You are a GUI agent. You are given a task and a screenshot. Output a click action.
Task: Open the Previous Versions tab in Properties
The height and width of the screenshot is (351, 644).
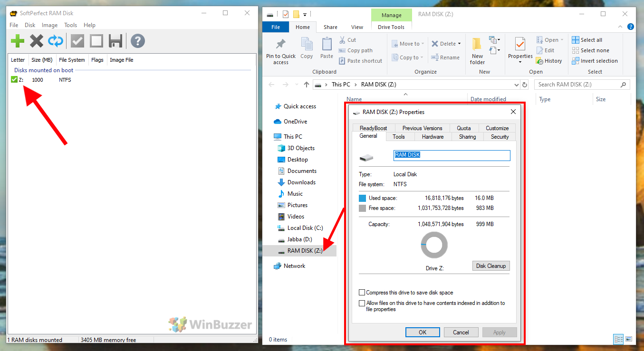click(422, 128)
